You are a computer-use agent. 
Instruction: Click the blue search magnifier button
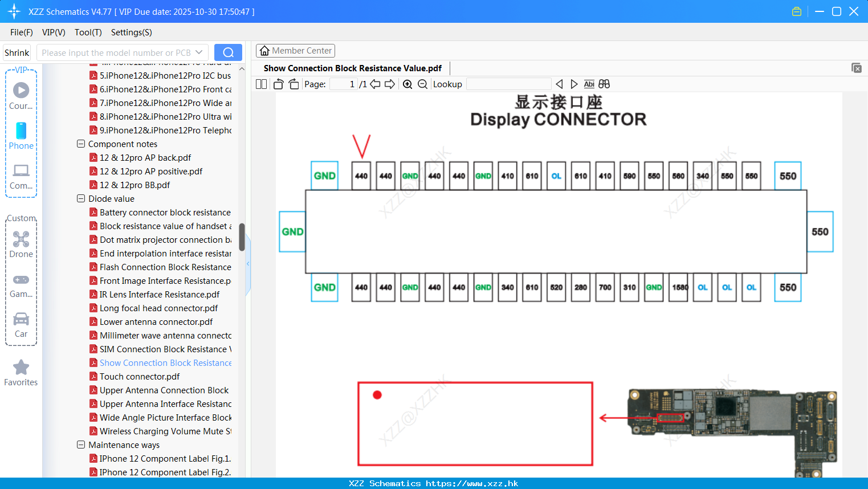(x=228, y=52)
